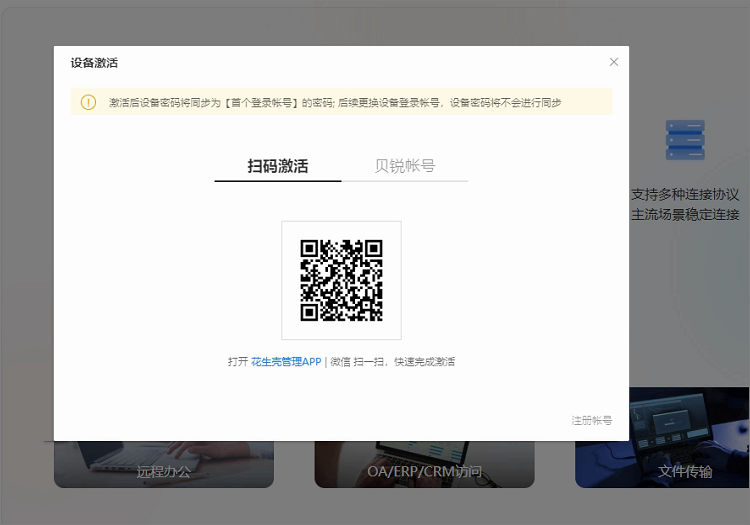750x525 pixels.
Task: Click the 注册帐号 link
Action: tap(592, 420)
